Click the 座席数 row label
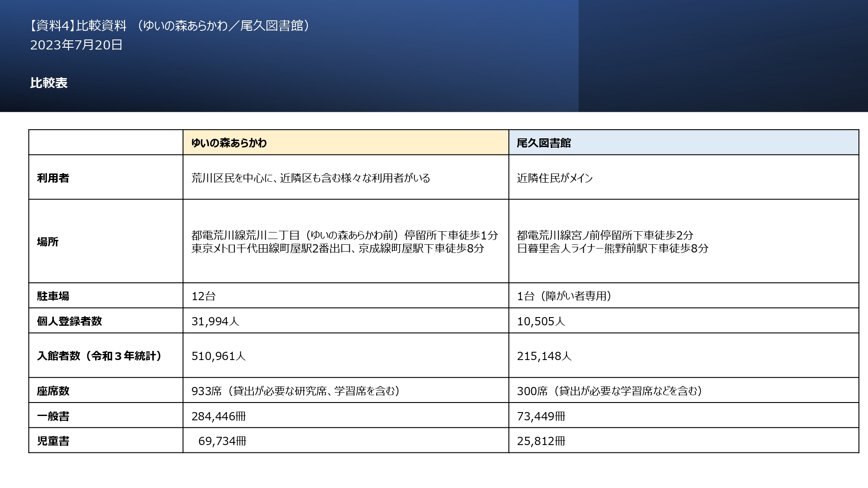This screenshot has width=868, height=488. (x=53, y=391)
